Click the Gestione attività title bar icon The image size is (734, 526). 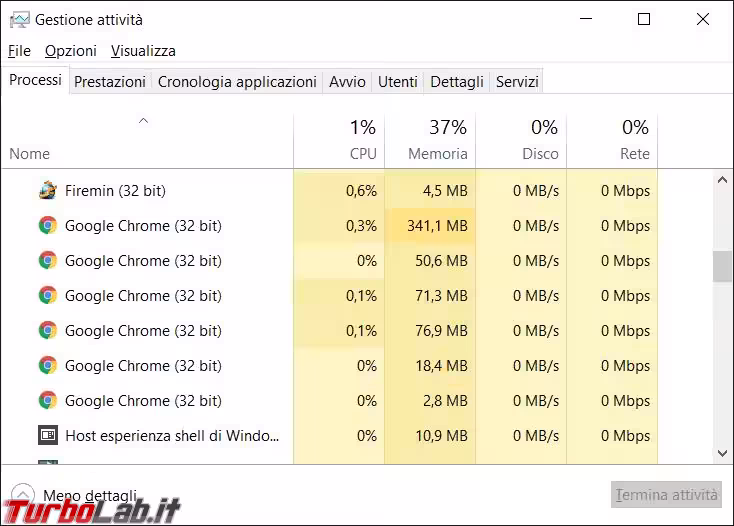pos(18,19)
